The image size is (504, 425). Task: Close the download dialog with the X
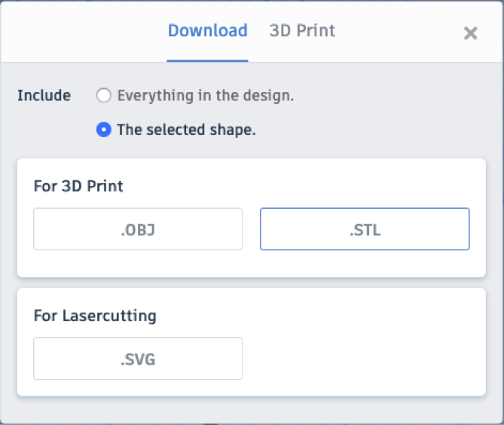tap(471, 33)
